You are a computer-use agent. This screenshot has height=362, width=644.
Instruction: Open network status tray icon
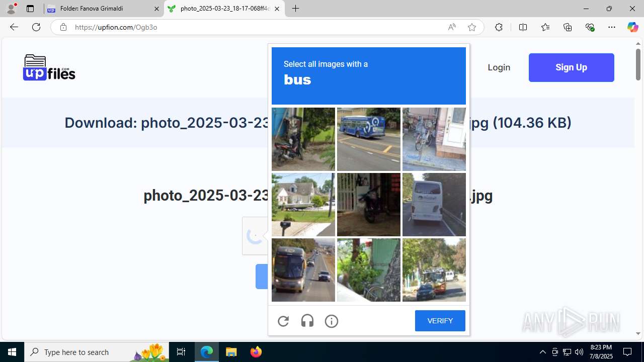567,352
